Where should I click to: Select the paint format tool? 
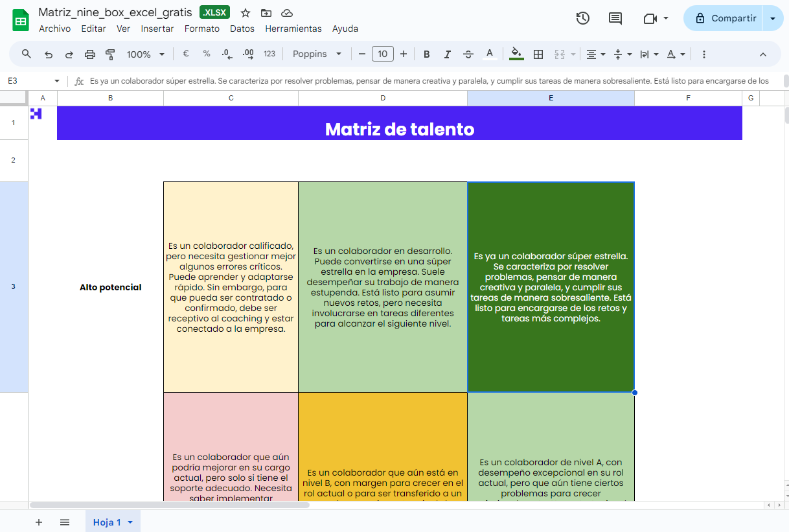(110, 54)
